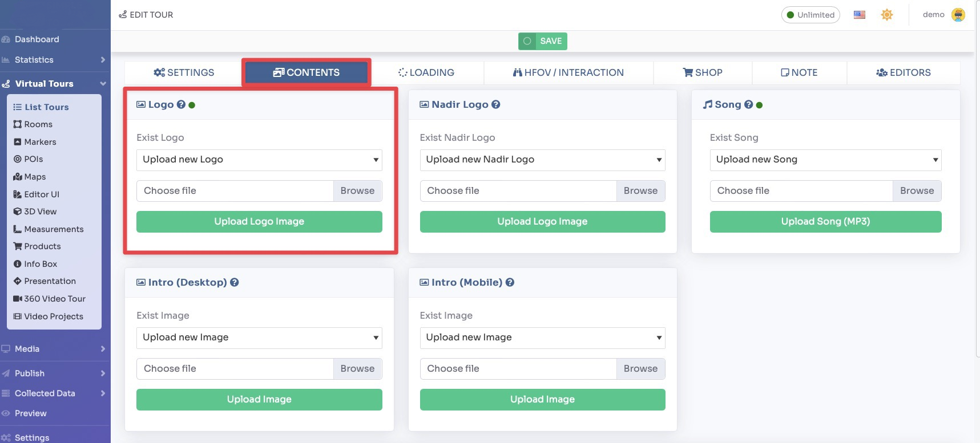
Task: Click the sun theme toggle icon
Action: (886, 15)
